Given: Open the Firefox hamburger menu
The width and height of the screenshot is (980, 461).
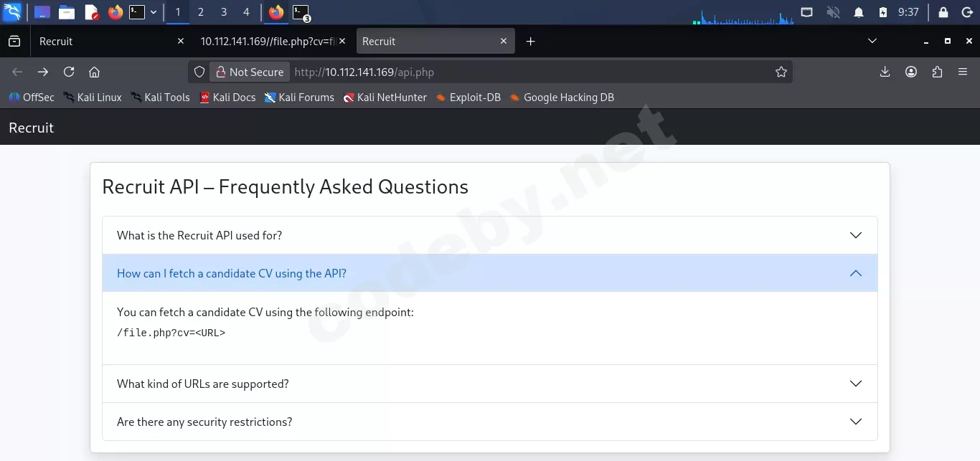Looking at the screenshot, I should (x=963, y=72).
